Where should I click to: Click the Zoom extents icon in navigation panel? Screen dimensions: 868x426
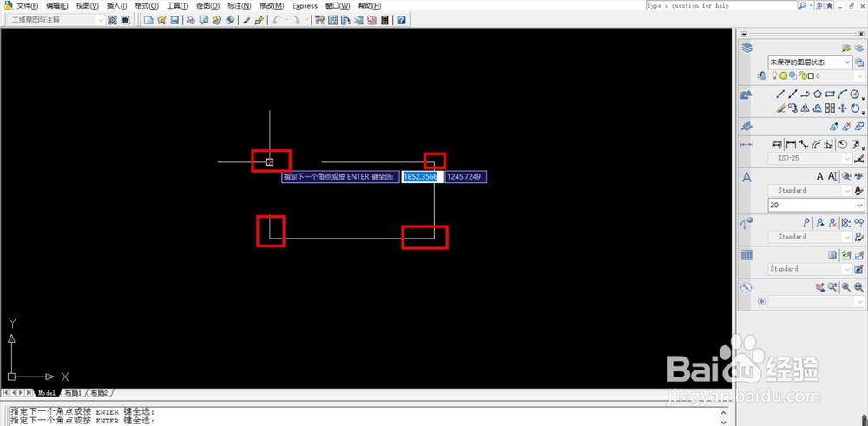coord(858,287)
